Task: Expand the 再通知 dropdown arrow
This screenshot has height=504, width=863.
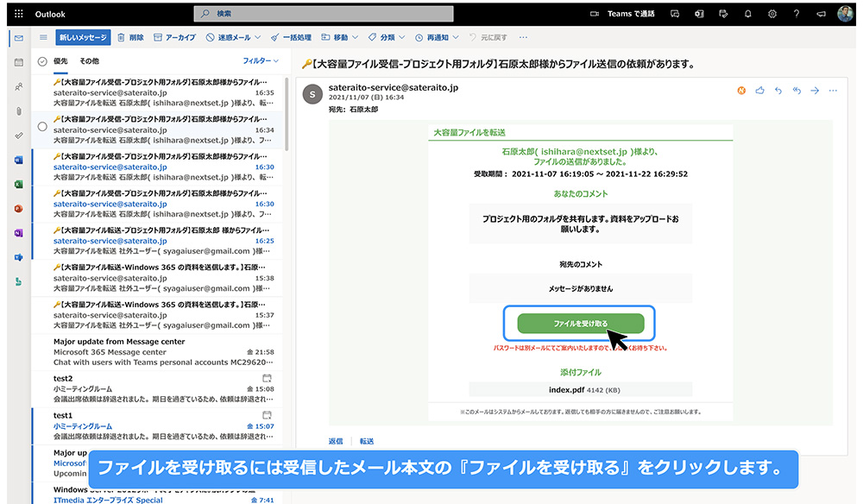Action: click(x=456, y=37)
